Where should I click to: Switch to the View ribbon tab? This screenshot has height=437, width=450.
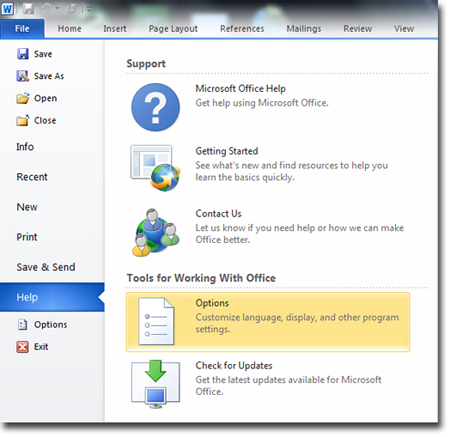pyautogui.click(x=404, y=29)
